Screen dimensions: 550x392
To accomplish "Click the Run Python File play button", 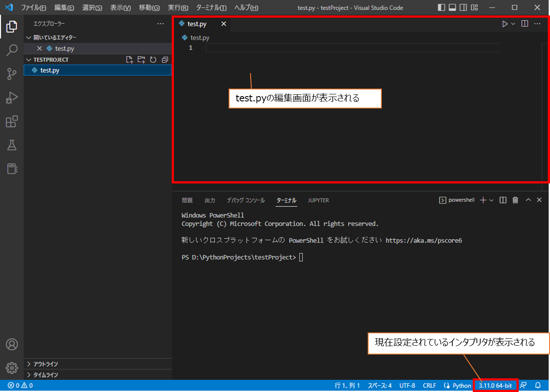I will coord(505,24).
